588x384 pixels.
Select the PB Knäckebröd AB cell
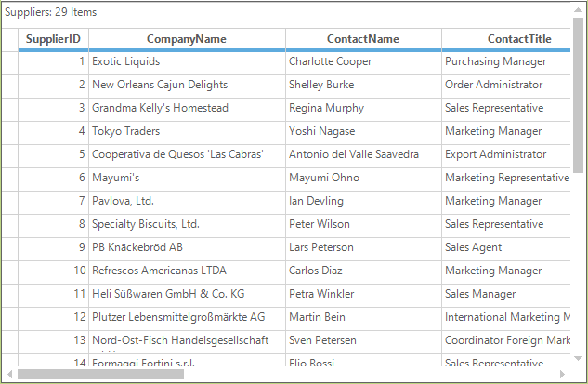click(187, 249)
